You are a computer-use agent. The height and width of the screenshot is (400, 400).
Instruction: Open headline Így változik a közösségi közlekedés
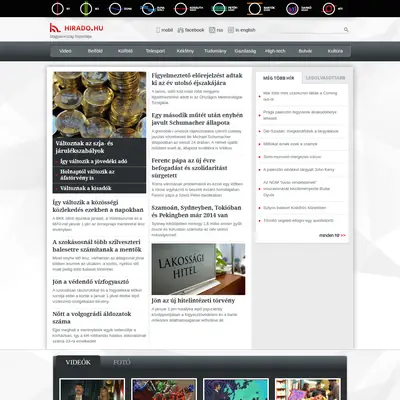pos(98,206)
